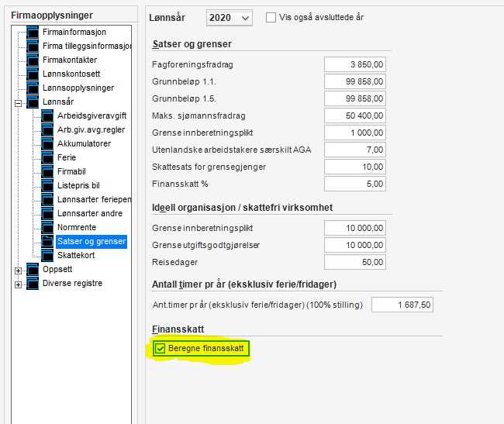Collapse the Lønnsår tree node
Screen dimensions: 504x424
19,103
